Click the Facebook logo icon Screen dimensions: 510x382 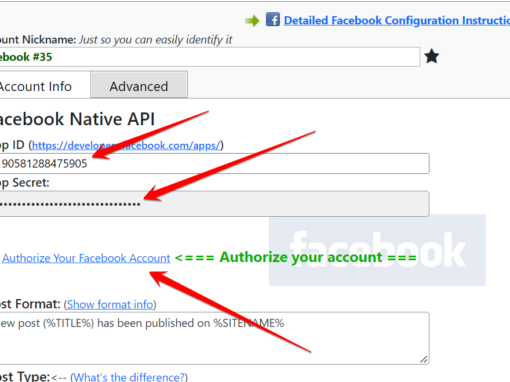(x=273, y=19)
